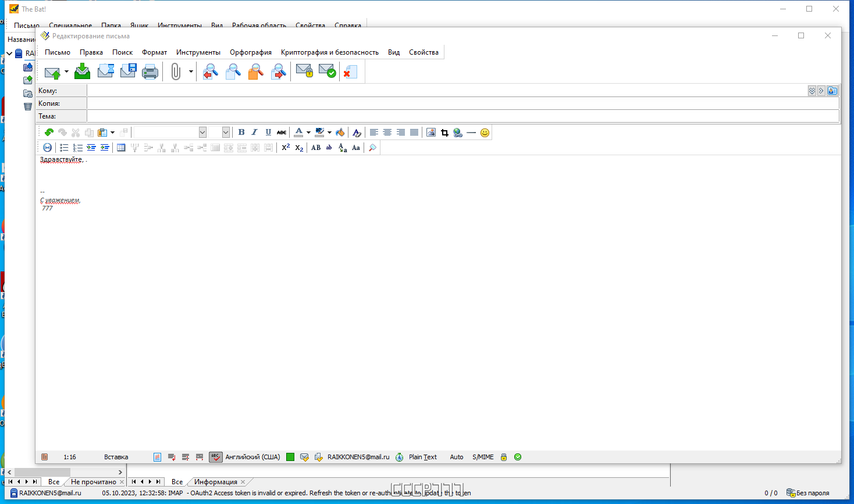Click the crop tool icon in the format toolbar
The height and width of the screenshot is (504, 854).
(444, 133)
